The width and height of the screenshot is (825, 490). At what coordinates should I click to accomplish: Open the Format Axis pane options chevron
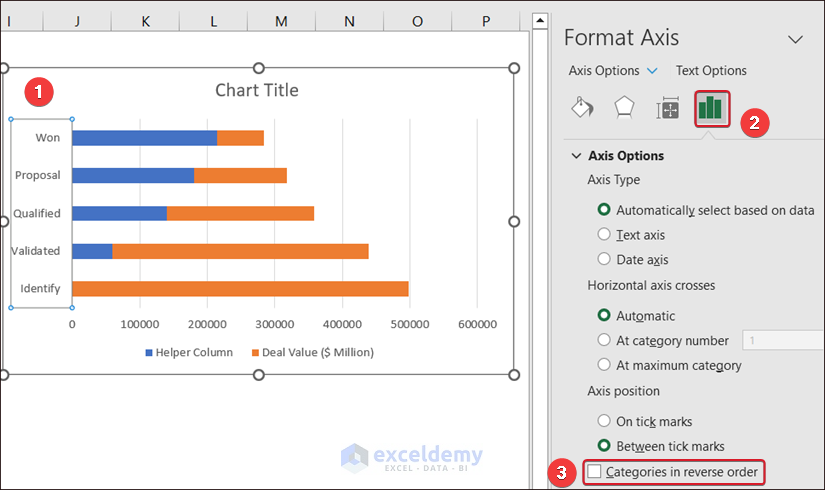pyautogui.click(x=796, y=39)
